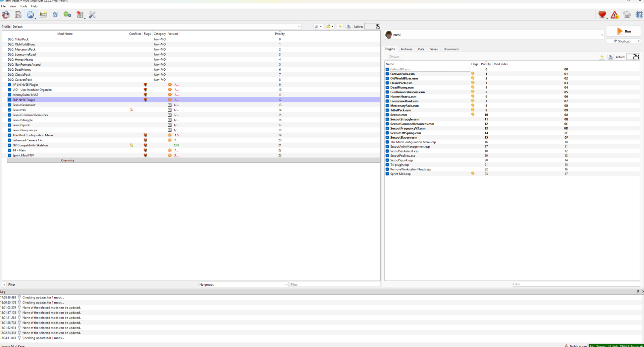Select the SexoutSlavery.esm plugin row
This screenshot has height=347, width=644.
point(512,137)
